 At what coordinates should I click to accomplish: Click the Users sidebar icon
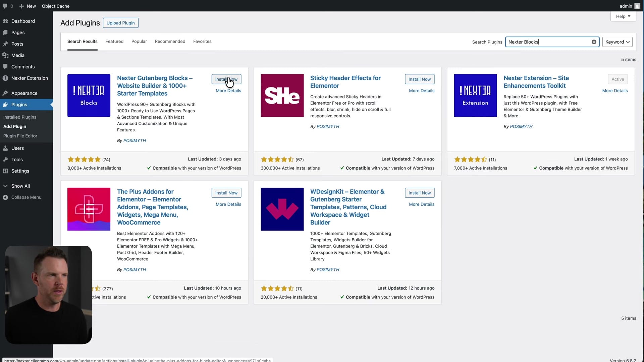click(x=5, y=148)
